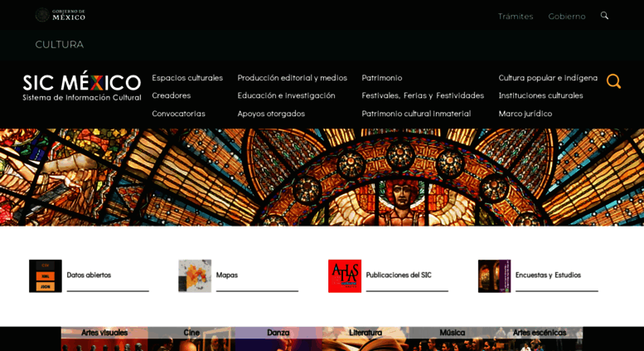Open the small white search icon at top
The width and height of the screenshot is (644, 351).
tap(604, 16)
